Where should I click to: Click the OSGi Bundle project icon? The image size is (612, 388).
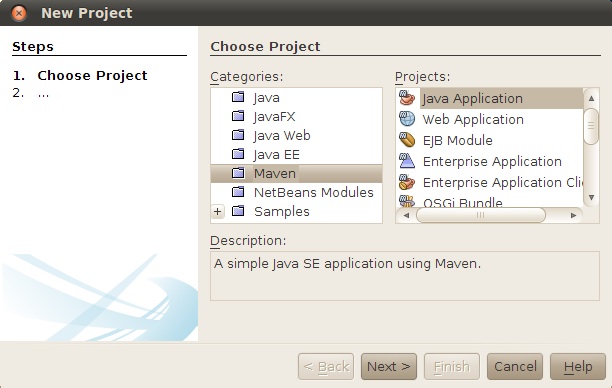[x=407, y=201]
